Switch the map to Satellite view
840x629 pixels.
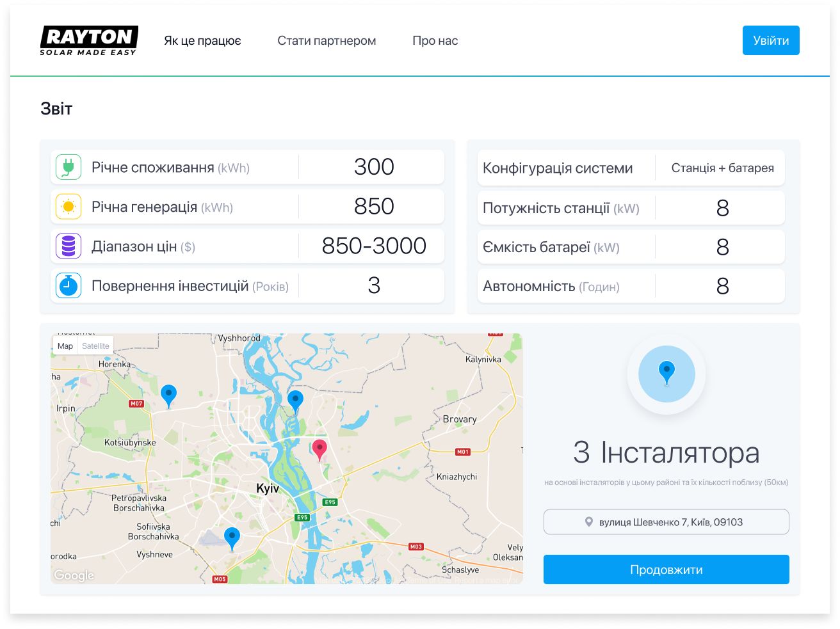(x=95, y=346)
